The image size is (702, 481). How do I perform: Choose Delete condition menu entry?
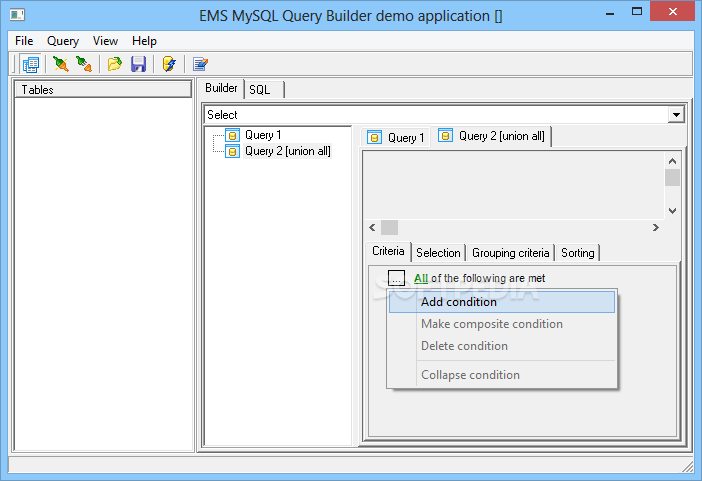point(502,346)
